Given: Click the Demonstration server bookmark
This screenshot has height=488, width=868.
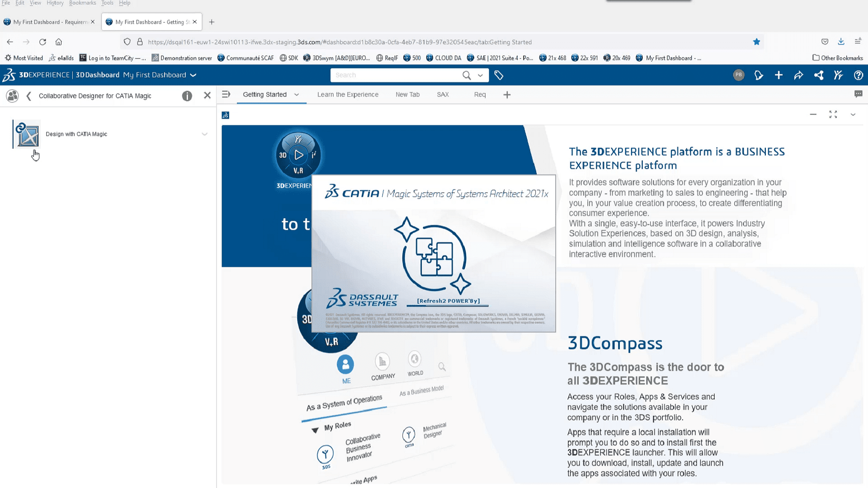Looking at the screenshot, I should [x=182, y=58].
